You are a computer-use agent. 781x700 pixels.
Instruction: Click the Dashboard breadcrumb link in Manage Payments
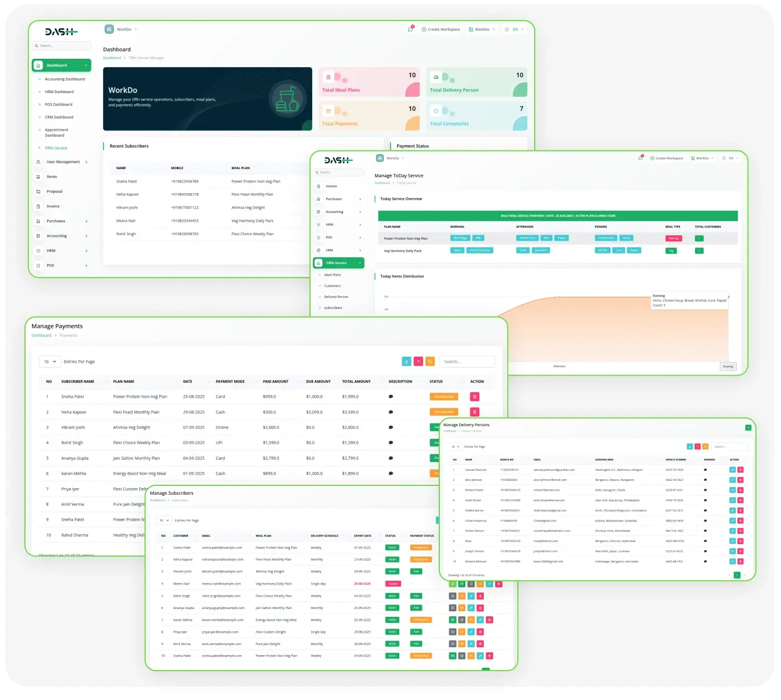coord(42,336)
